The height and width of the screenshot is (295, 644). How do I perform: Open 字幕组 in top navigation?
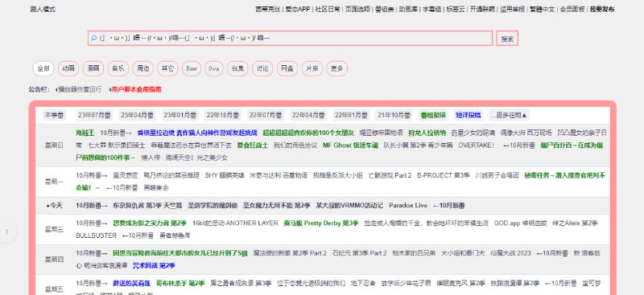point(432,9)
